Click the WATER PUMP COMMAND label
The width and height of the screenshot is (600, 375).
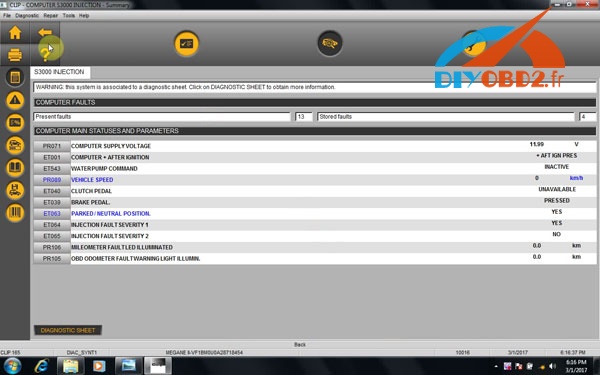click(104, 169)
